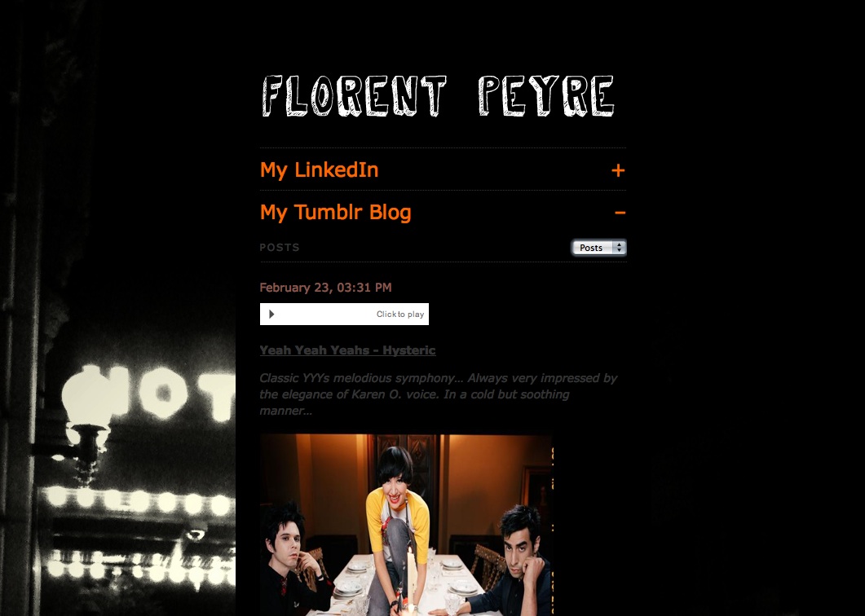Open the Yeah Yeah Yeahs - Hysteric link

tap(347, 350)
